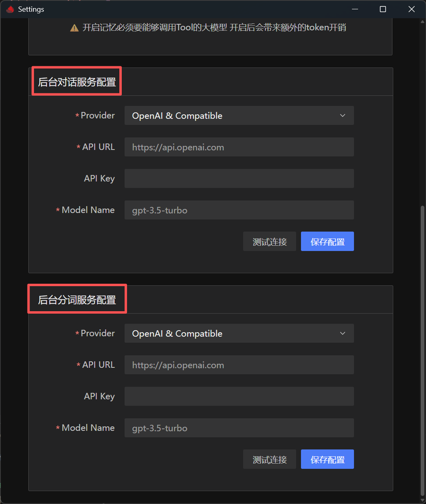
Task: Focus API URL field in 后台对话服务配置
Action: [x=239, y=147]
